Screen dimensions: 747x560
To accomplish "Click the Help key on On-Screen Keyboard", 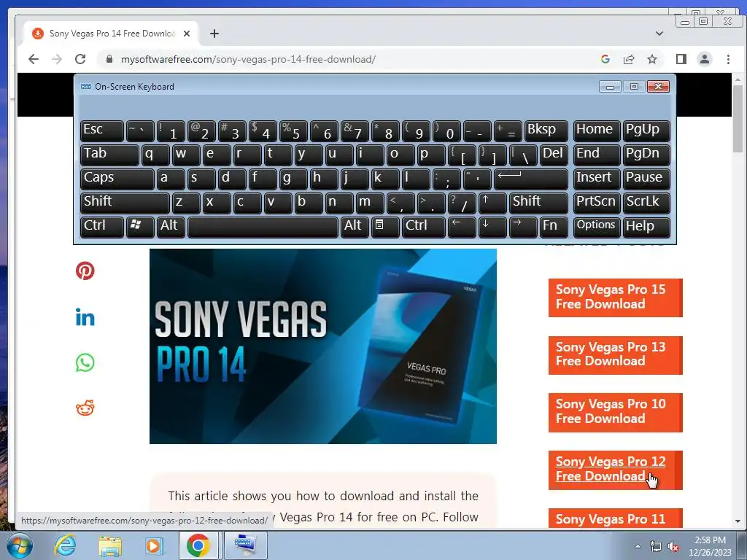I will tap(646, 227).
